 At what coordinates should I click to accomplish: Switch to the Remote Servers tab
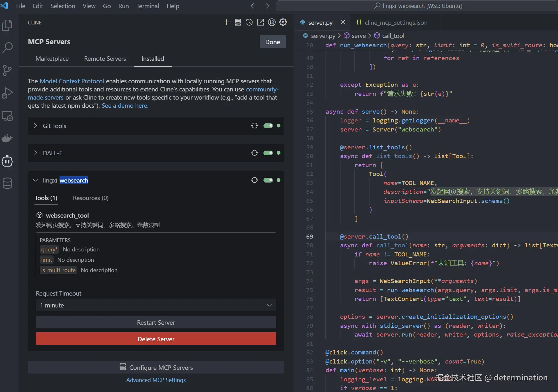click(x=105, y=59)
